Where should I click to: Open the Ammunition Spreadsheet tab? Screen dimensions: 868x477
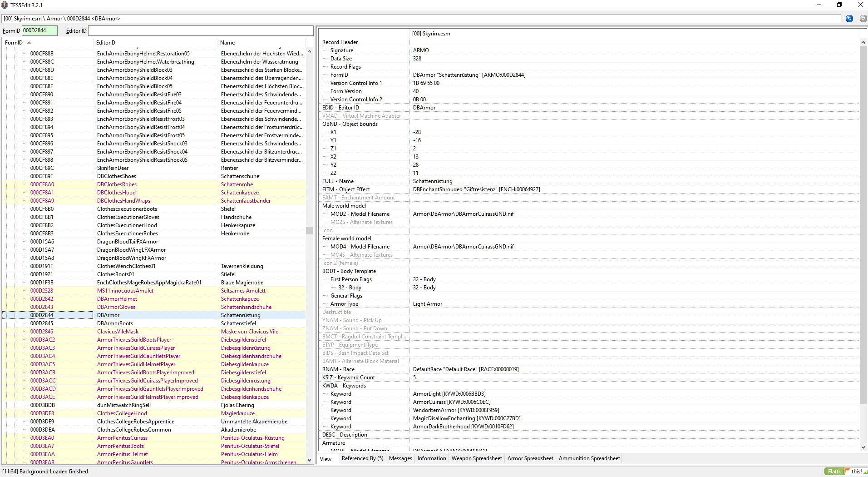[x=589, y=458]
